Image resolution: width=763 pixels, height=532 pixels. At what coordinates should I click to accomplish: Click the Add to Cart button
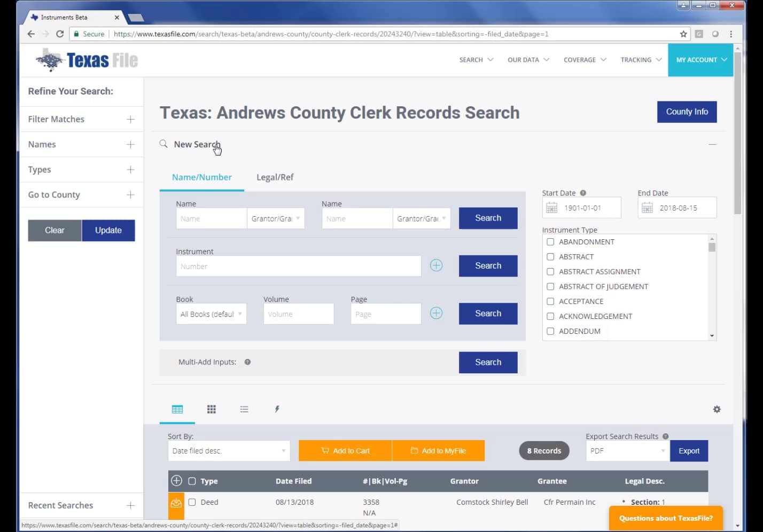[345, 451]
